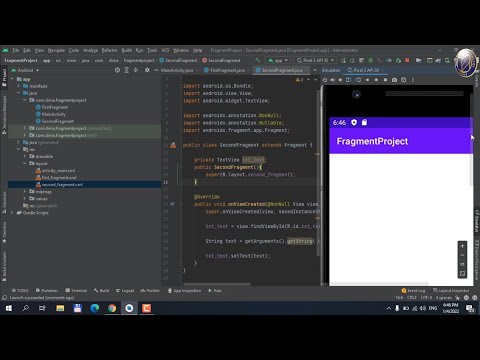Open Chrome from the taskbar
Screen dimensions: 480x360
[112, 308]
